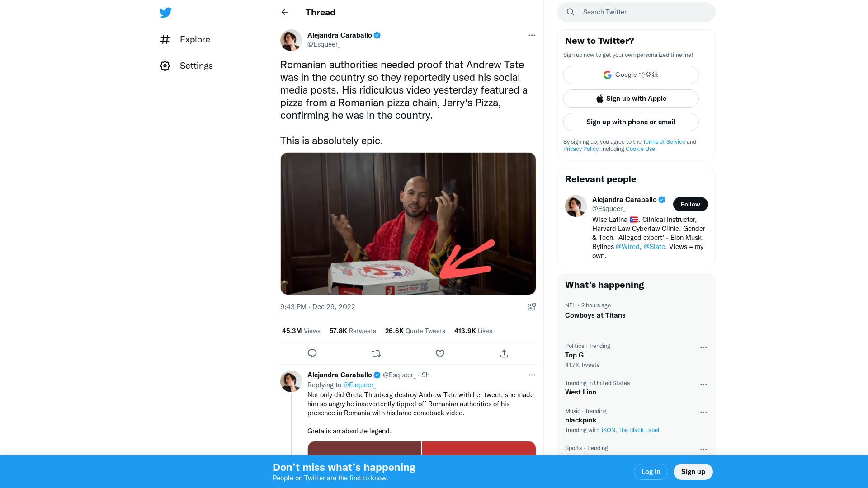Click the reply comment icon on tweet
The height and width of the screenshot is (488, 868).
tap(312, 353)
